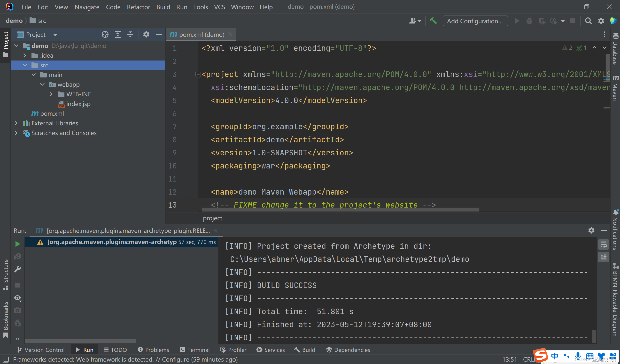
Task: Hide the Run panel with minus icon
Action: pyautogui.click(x=604, y=230)
